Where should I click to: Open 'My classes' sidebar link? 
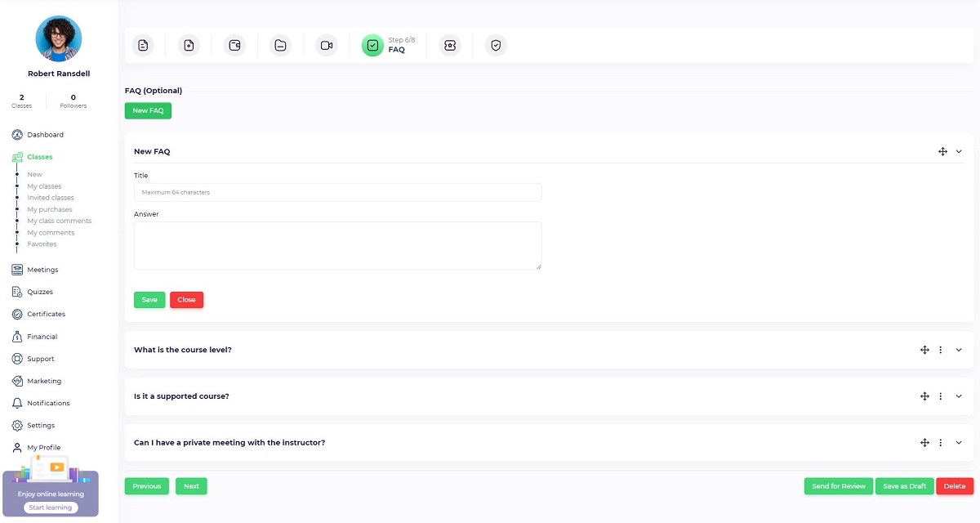44,186
